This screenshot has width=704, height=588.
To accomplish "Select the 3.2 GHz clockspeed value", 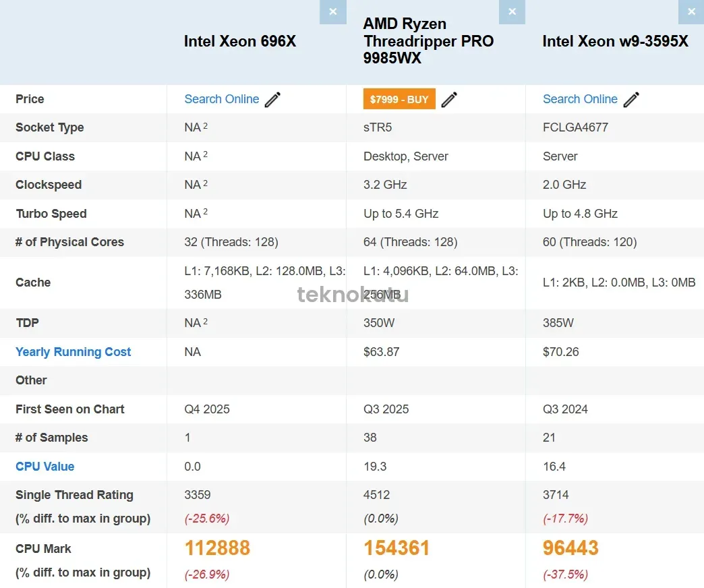I will (x=385, y=185).
